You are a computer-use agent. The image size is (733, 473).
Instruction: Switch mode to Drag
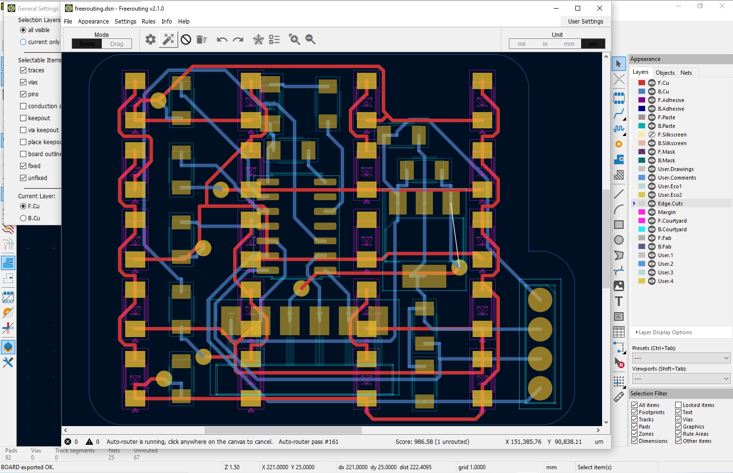tap(116, 43)
